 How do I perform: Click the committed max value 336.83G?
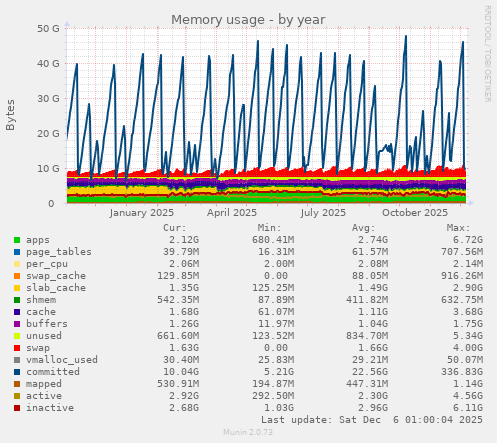[x=462, y=372]
